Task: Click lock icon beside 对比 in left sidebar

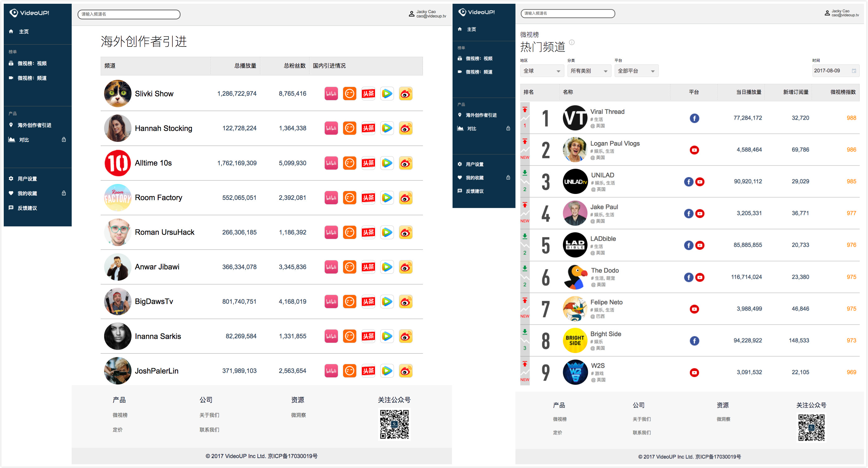Action: click(x=64, y=140)
